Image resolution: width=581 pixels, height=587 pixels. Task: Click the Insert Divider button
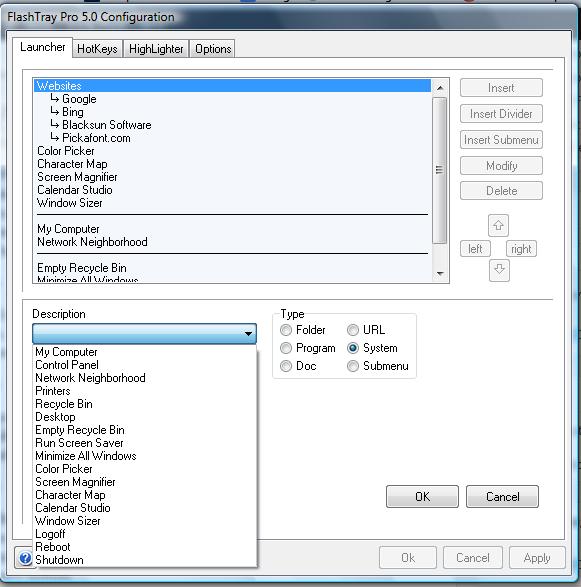tap(501, 113)
